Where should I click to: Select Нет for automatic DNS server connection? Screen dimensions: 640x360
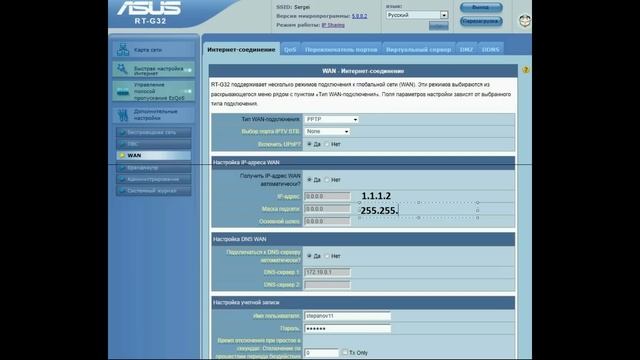click(x=327, y=256)
